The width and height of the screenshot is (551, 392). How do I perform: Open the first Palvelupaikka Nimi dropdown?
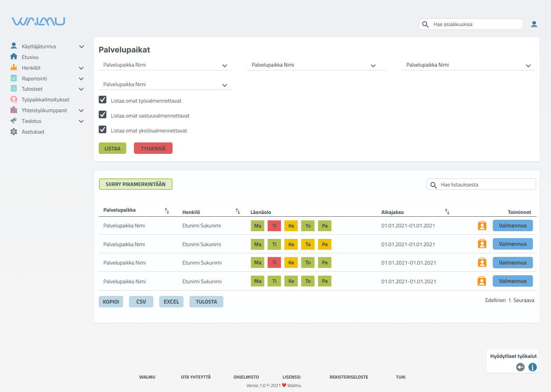point(165,65)
